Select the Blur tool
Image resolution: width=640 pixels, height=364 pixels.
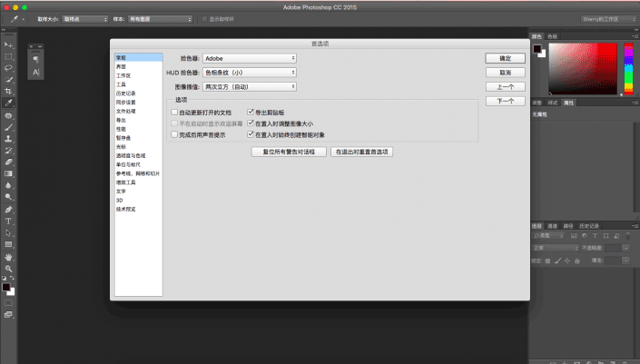[x=8, y=185]
